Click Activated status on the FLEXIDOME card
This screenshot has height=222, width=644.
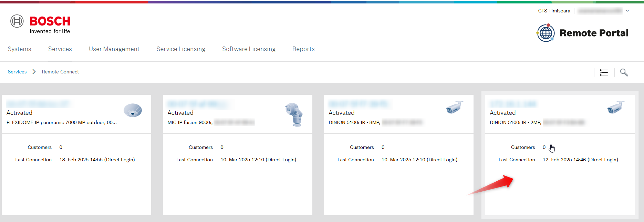pyautogui.click(x=19, y=113)
